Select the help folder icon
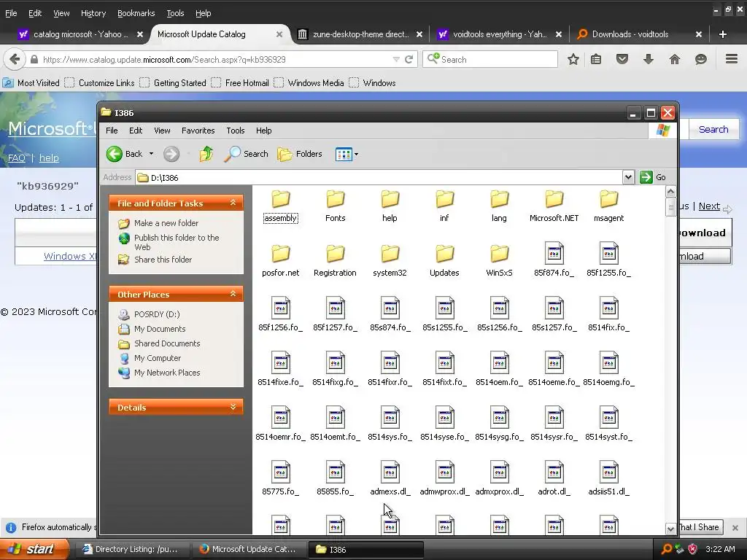747x560 pixels. tap(390, 199)
